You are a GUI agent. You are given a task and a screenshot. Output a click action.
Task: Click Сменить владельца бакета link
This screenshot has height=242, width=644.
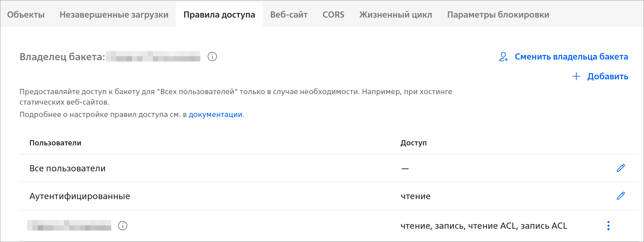tap(571, 56)
